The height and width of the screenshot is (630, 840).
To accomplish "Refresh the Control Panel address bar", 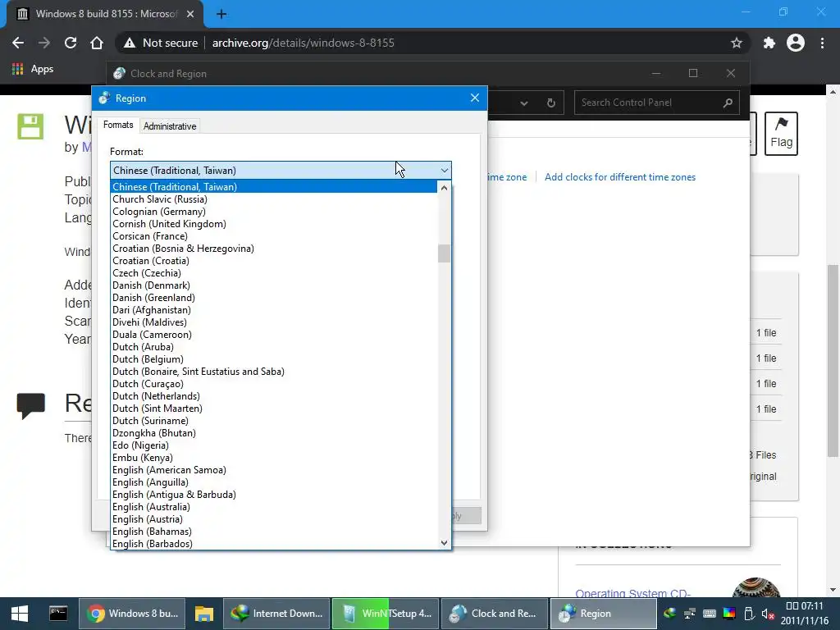I will click(x=550, y=103).
